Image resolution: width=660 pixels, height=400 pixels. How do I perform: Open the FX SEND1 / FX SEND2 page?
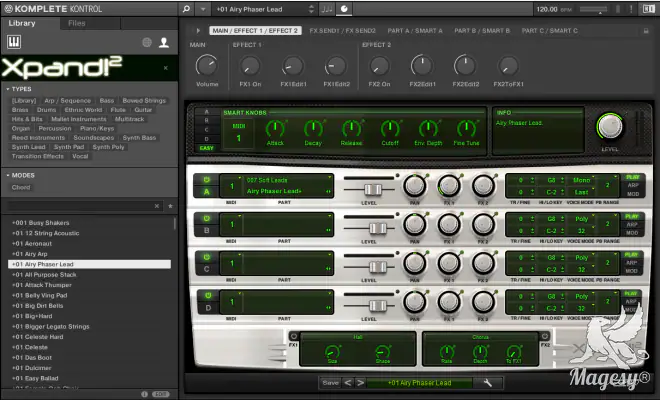pyautogui.click(x=342, y=31)
